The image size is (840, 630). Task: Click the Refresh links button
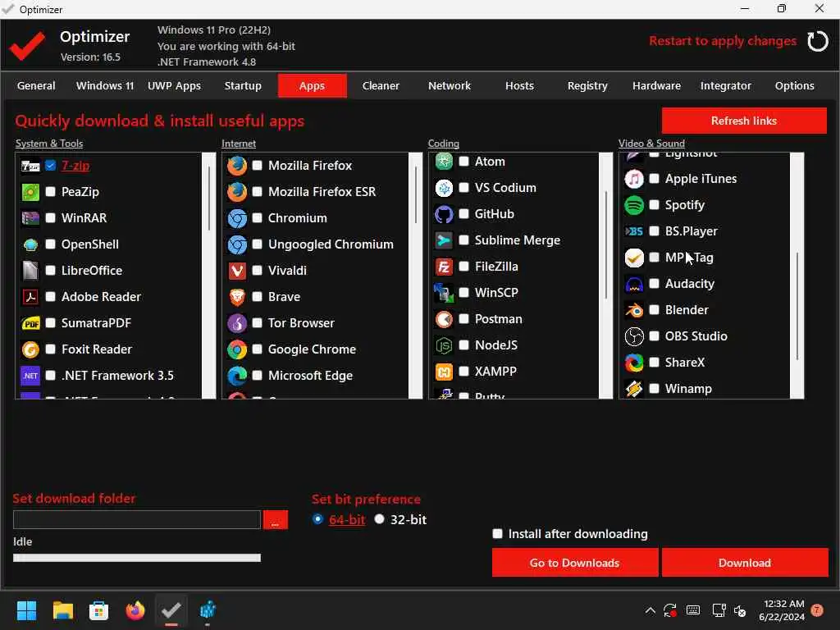[x=744, y=121]
